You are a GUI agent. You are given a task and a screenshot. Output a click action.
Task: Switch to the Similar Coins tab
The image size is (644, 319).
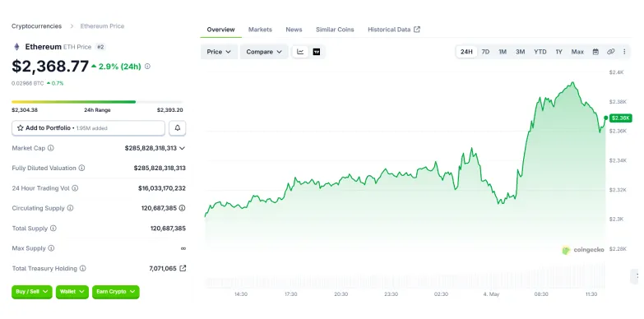click(335, 30)
